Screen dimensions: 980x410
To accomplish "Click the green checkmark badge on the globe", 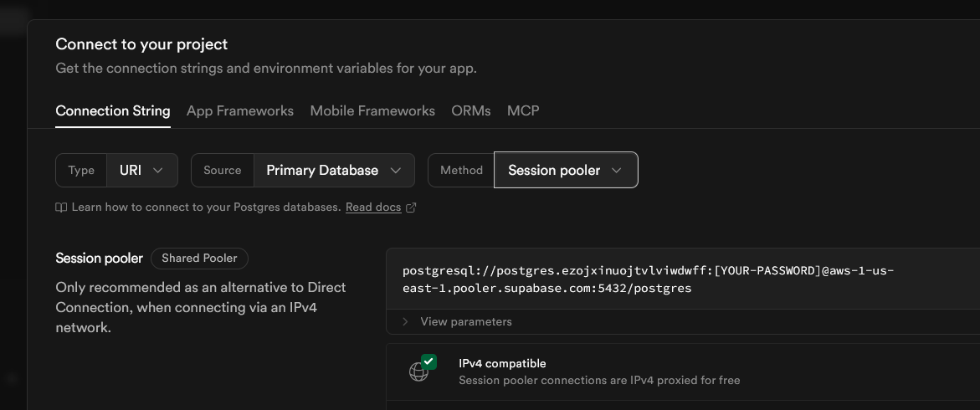I will click(428, 361).
